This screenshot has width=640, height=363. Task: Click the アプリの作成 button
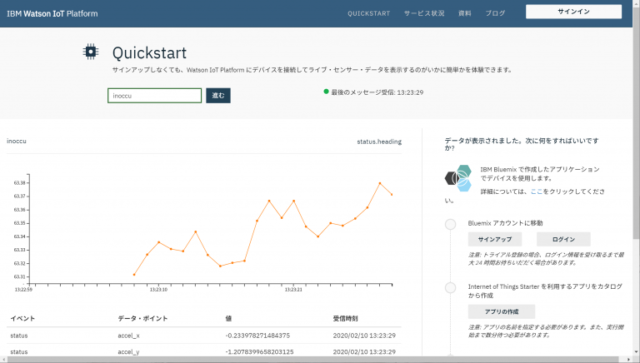click(501, 312)
